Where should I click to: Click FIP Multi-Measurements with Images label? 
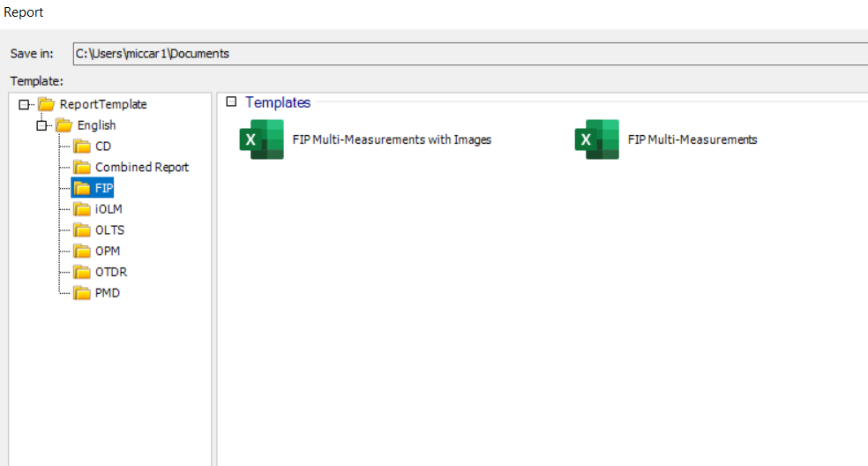(392, 139)
